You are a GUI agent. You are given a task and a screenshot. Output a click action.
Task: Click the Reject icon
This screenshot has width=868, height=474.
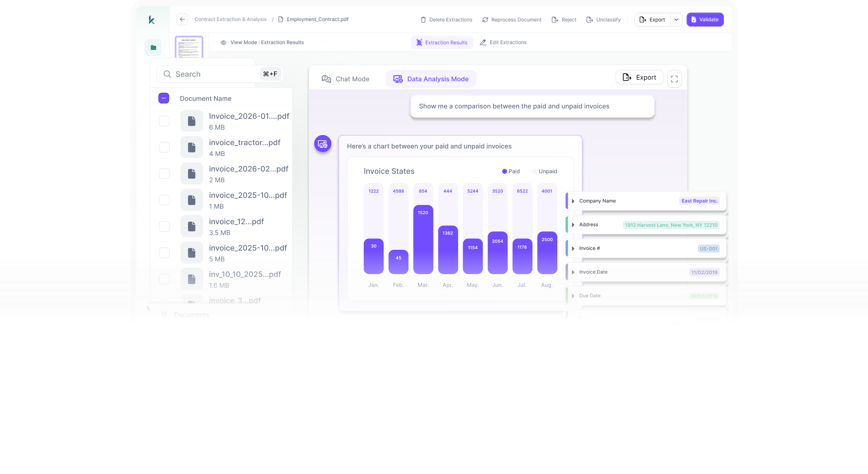click(555, 20)
